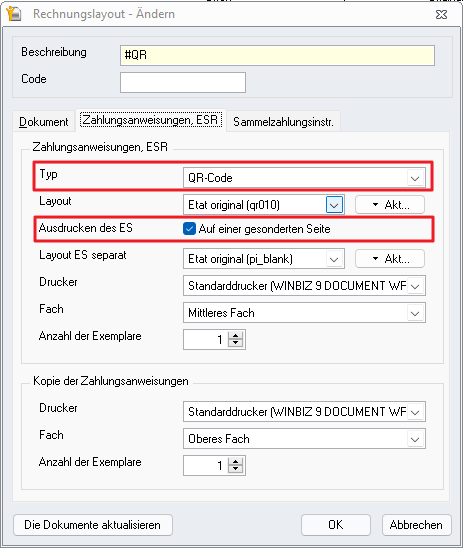
Task: Open the Layout ES separat dropdown
Action: pos(264,259)
